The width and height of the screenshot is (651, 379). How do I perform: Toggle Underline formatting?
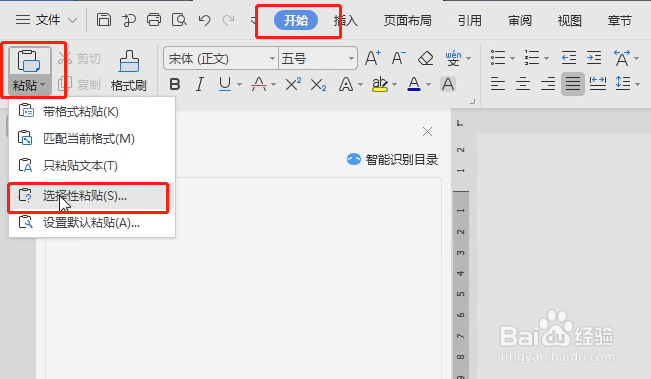[x=225, y=84]
